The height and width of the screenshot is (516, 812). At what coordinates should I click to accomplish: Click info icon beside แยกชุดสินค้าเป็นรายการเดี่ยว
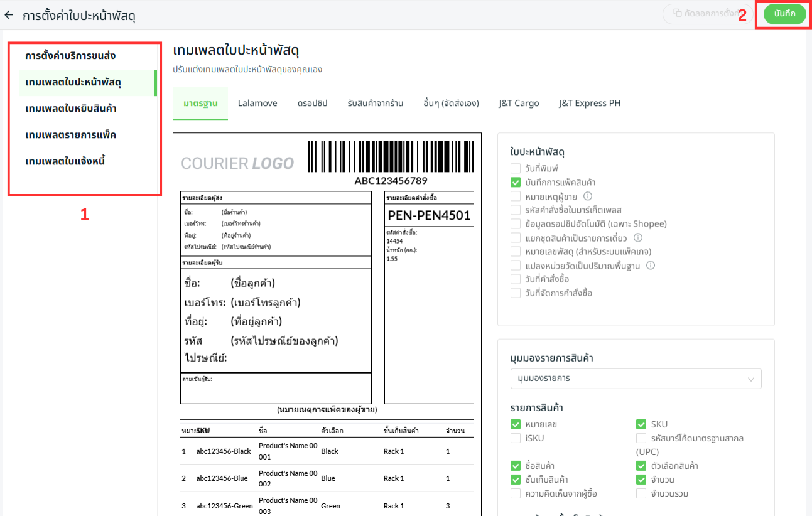click(637, 238)
